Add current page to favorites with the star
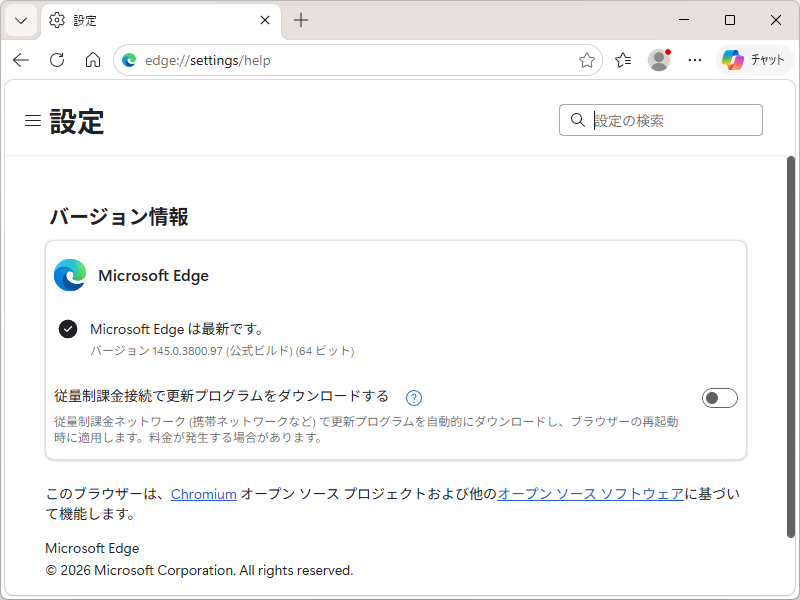Screen dimensions: 800x600 coord(587,59)
